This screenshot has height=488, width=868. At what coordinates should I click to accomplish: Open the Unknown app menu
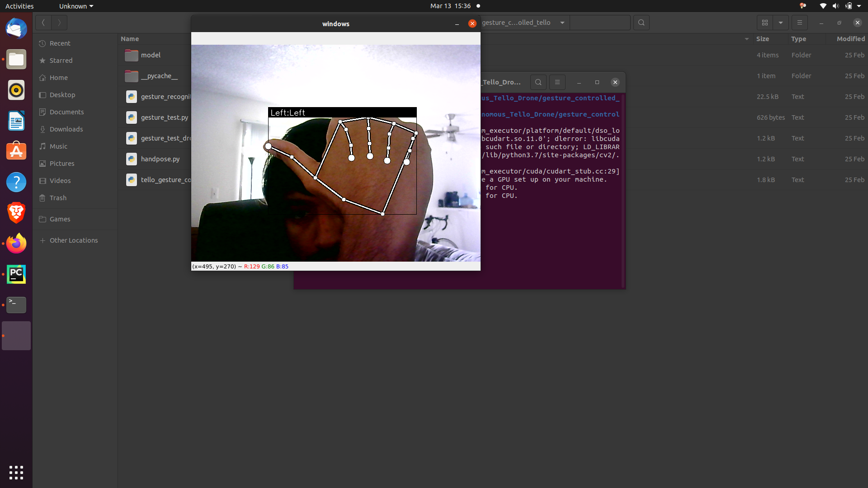click(x=75, y=6)
